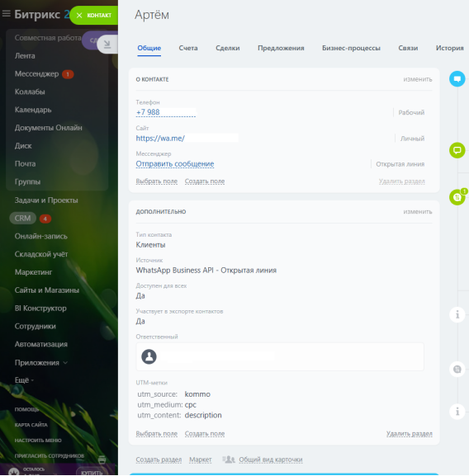469x476 pixels.
Task: Click Общий вид карточки link
Action: 271,460
